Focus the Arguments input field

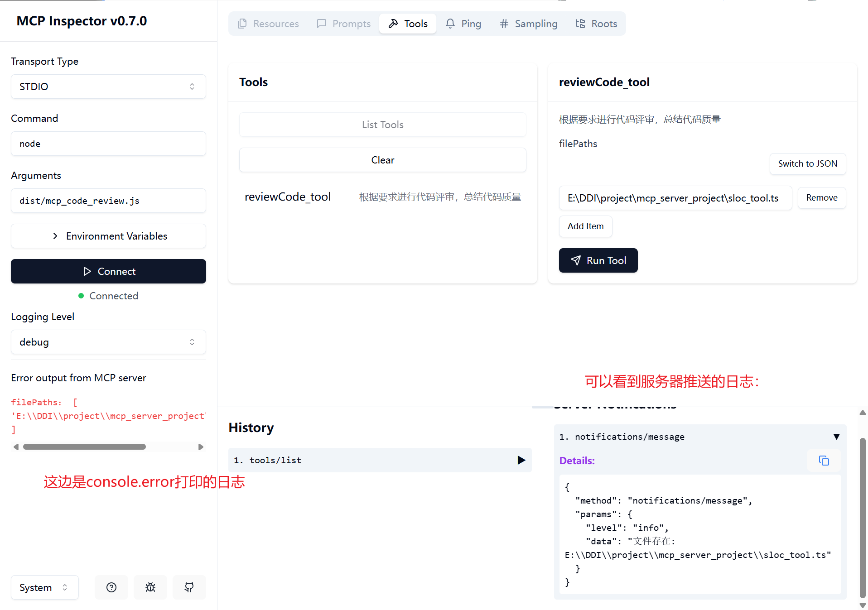(108, 201)
